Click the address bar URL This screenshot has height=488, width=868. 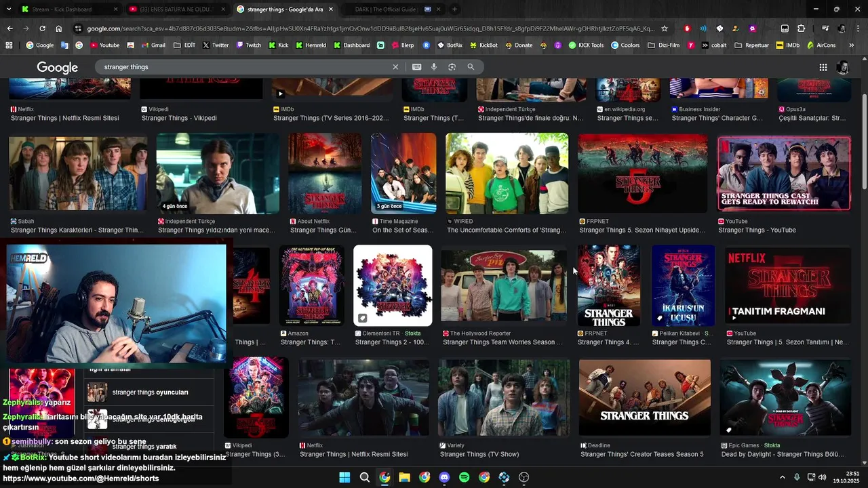[370, 28]
